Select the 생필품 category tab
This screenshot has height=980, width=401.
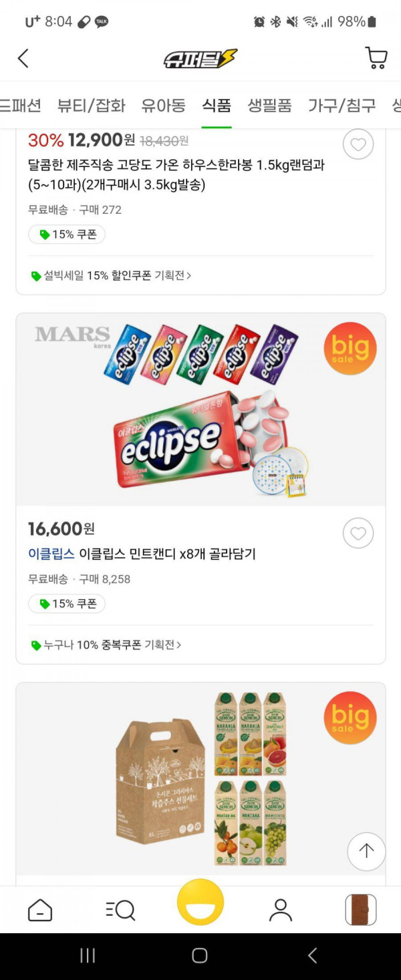tap(269, 106)
